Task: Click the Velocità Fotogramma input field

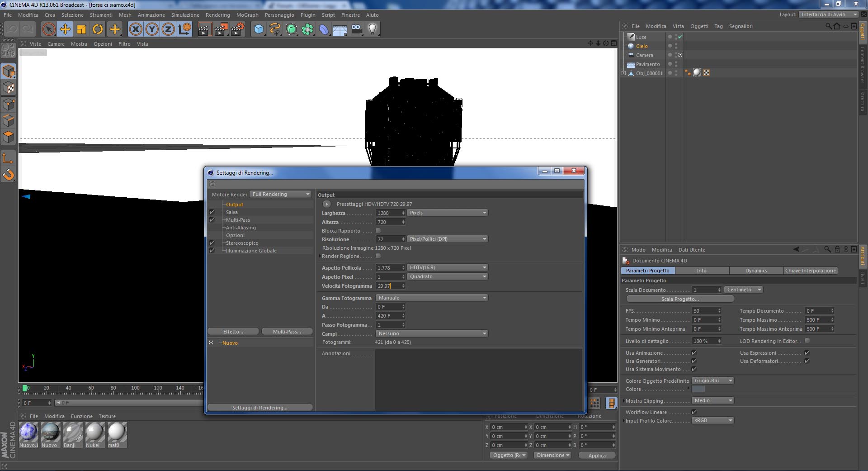Action: 390,286
